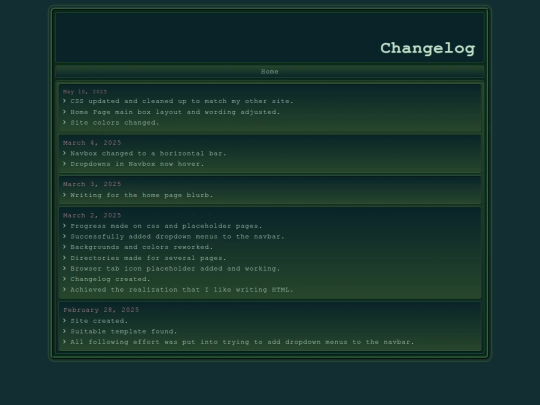Viewport: 540px width, 405px height.
Task: Click the date 'February 28, 2025'
Action: pos(101,310)
